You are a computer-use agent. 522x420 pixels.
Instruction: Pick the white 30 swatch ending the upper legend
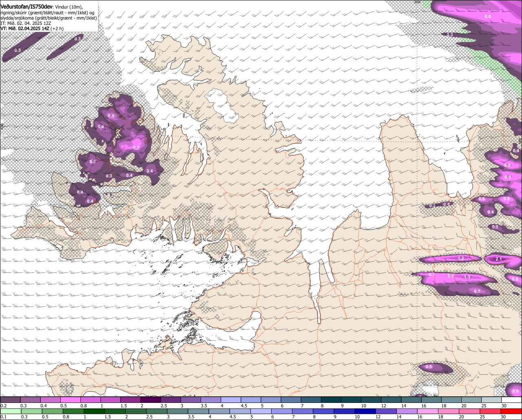[x=511, y=400]
